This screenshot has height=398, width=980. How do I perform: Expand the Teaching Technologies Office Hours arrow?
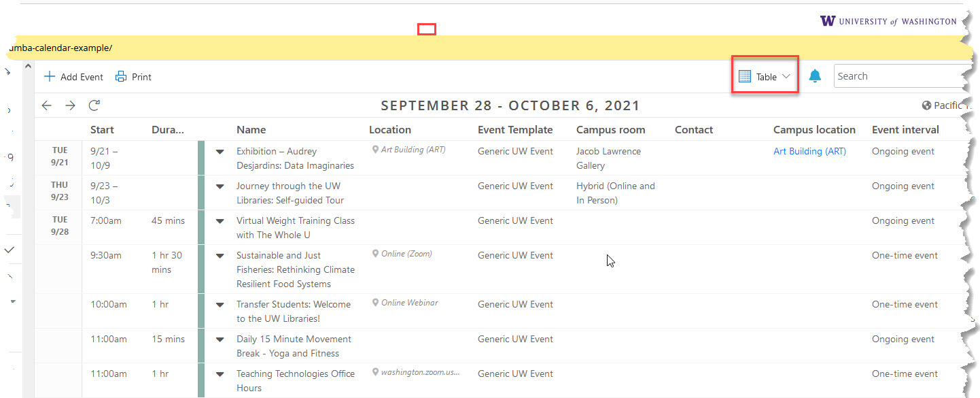coord(220,374)
